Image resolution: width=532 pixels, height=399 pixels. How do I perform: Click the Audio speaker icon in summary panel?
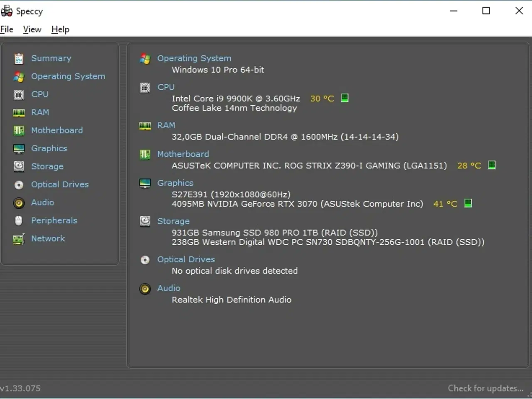145,289
